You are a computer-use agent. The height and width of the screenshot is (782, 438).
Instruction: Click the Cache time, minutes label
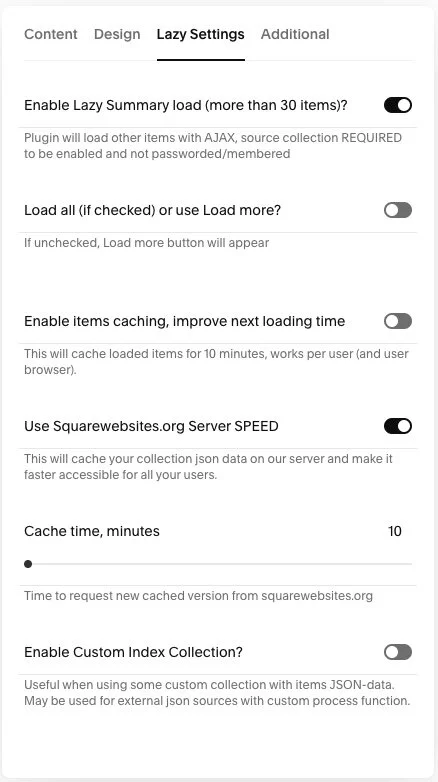point(92,531)
